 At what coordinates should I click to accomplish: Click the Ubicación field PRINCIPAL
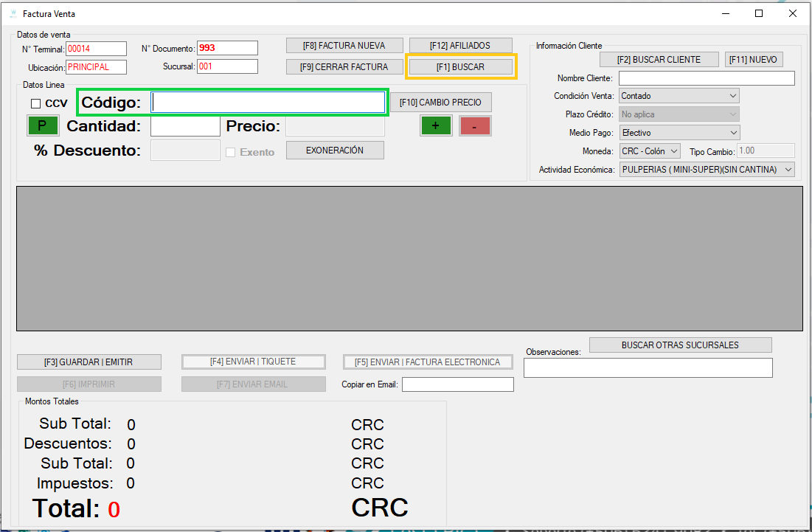pos(97,67)
